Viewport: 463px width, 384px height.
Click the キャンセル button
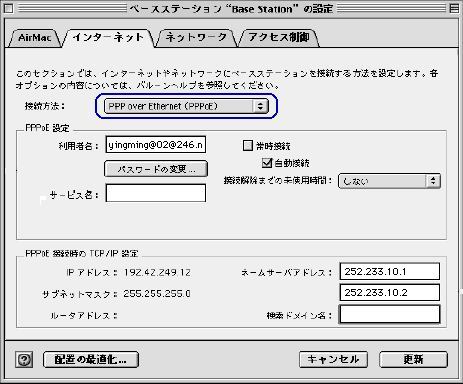point(333,359)
